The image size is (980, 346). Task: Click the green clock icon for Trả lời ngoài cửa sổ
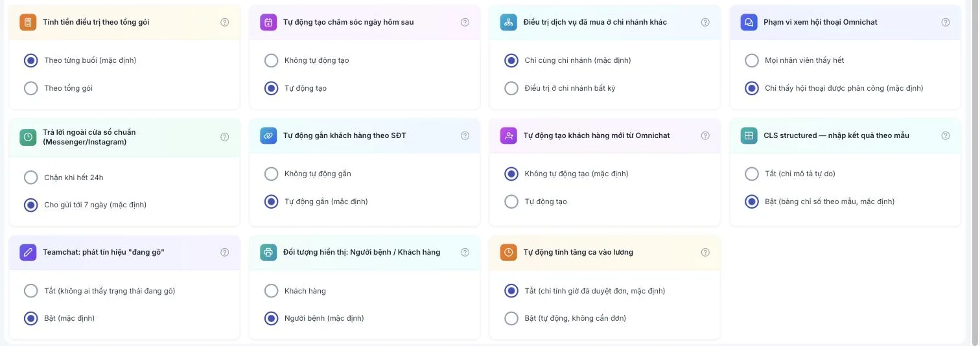pyautogui.click(x=28, y=137)
